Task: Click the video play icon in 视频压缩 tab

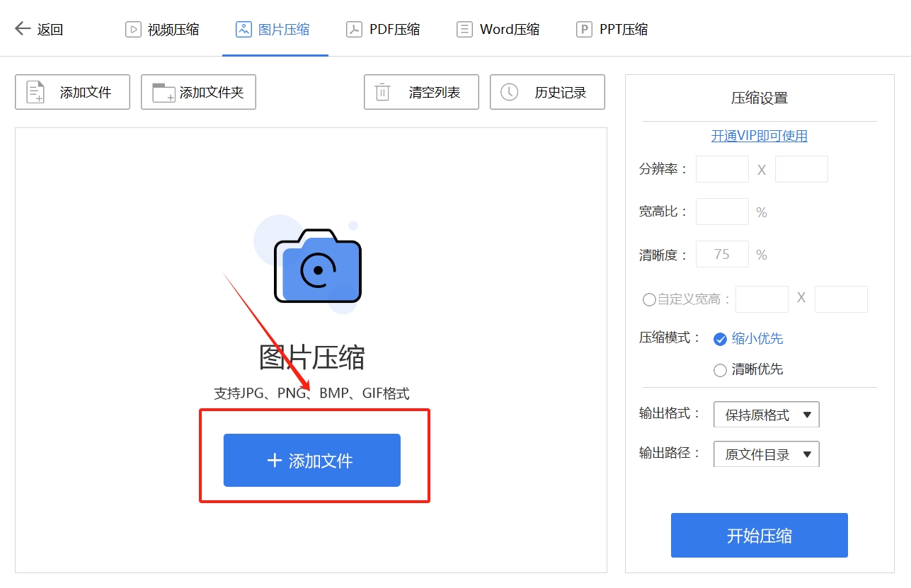Action: tap(133, 29)
